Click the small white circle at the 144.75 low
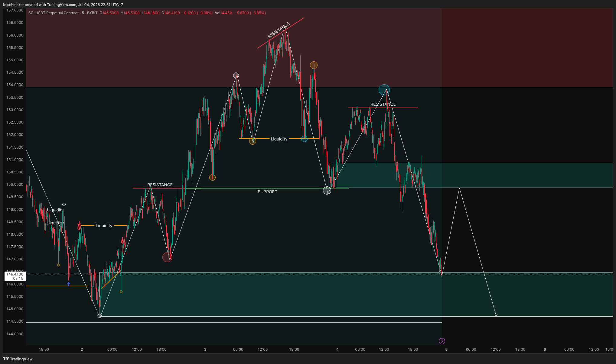The image size is (616, 364). (x=99, y=316)
